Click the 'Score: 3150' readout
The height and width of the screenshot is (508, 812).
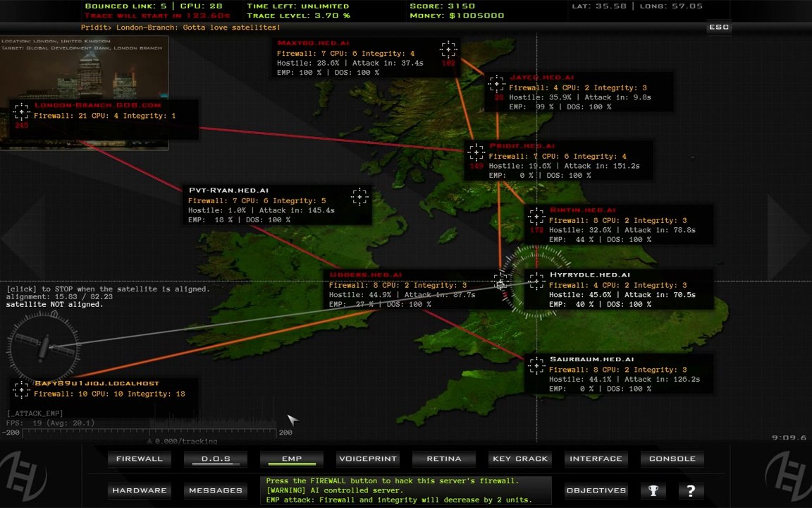442,6
